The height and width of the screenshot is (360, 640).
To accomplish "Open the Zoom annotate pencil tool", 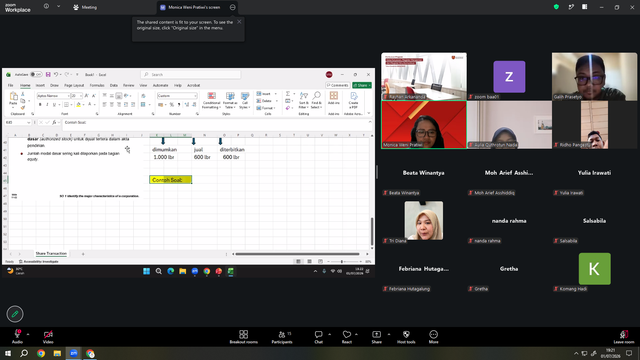I will 15,314.
